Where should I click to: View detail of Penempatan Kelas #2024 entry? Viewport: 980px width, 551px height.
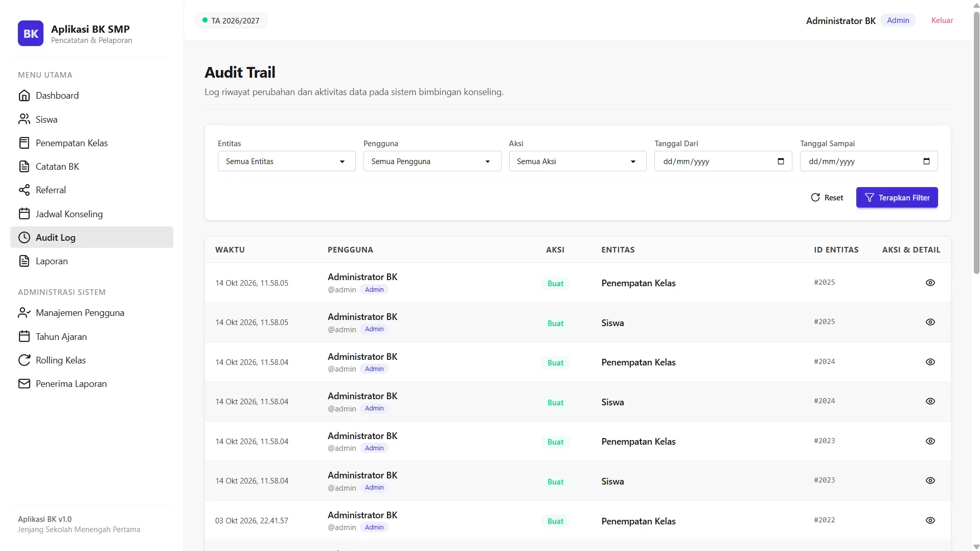point(930,362)
